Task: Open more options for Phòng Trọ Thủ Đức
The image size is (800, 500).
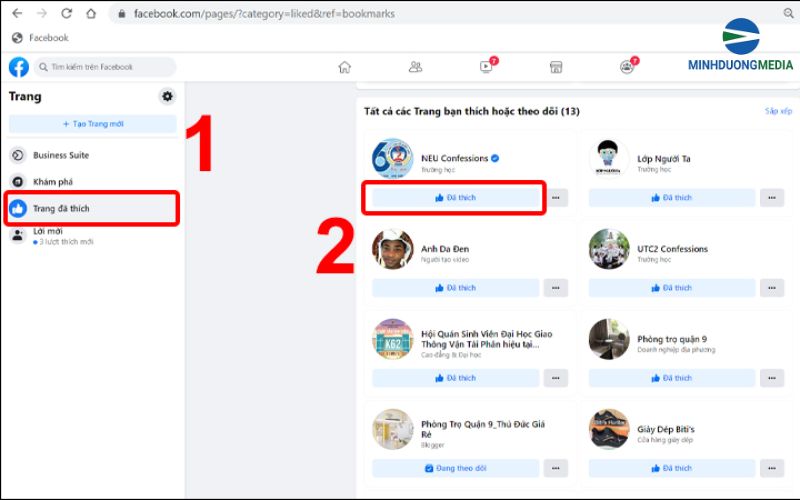Action: (x=556, y=468)
